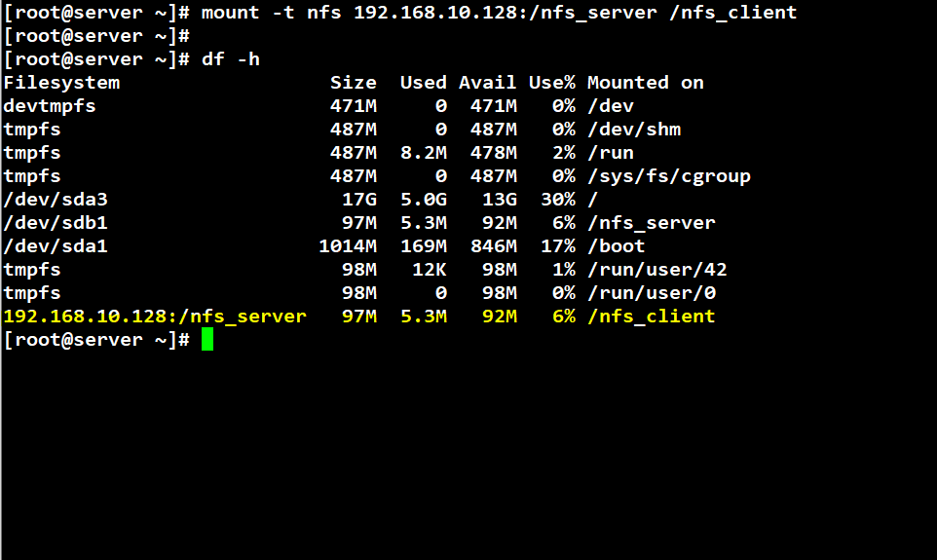Click the mount -t nfs command text
937x560 pixels.
coord(499,13)
